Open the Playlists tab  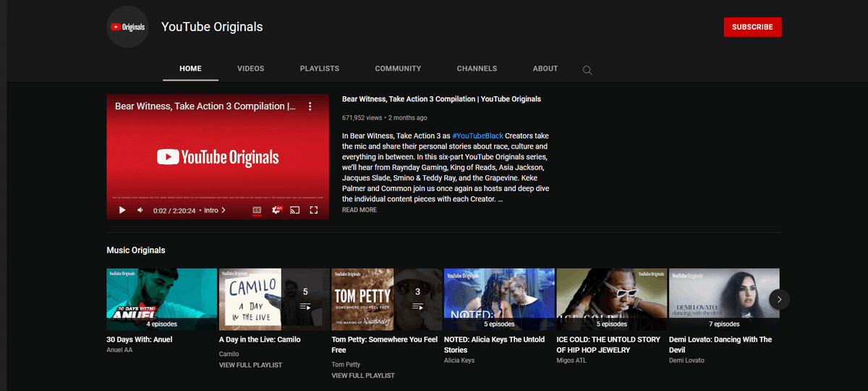coord(320,69)
